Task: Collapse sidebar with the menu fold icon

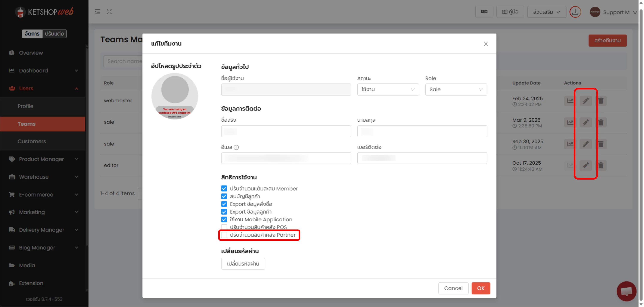Action: pos(97,12)
